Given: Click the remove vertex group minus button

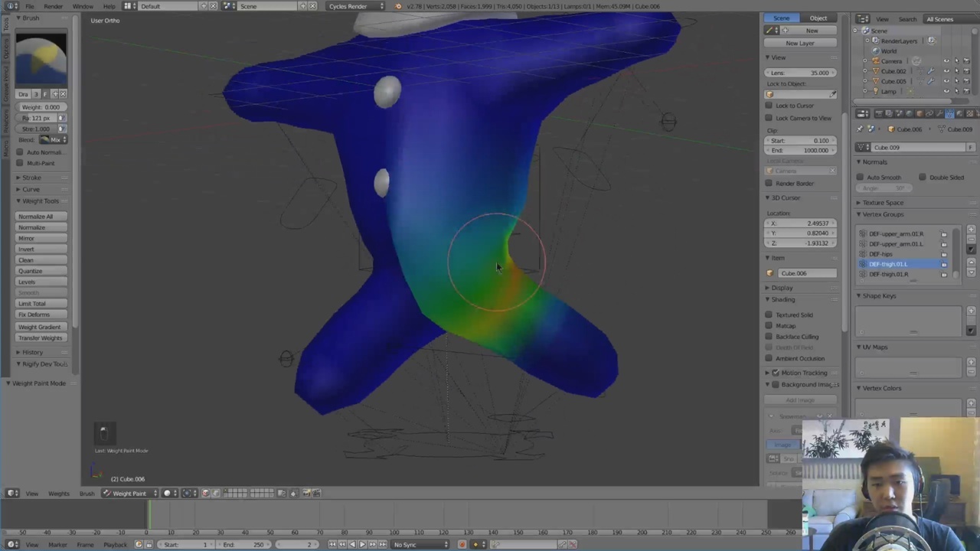Looking at the screenshot, I should point(971,240).
